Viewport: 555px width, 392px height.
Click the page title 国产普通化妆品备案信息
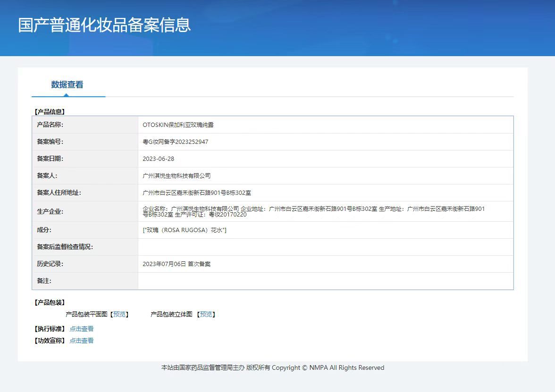point(104,25)
